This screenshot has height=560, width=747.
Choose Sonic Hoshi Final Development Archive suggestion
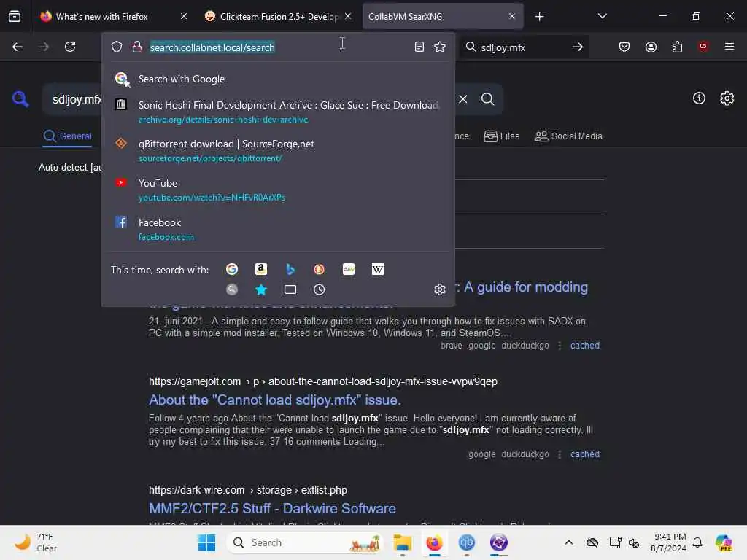point(279,112)
